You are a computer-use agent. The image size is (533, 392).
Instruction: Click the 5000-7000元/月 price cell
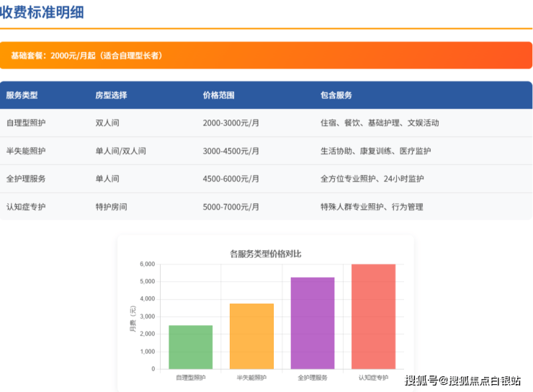231,207
